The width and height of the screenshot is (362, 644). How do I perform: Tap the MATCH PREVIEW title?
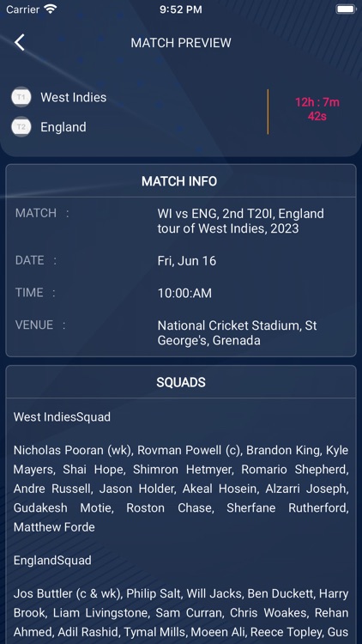[181, 43]
